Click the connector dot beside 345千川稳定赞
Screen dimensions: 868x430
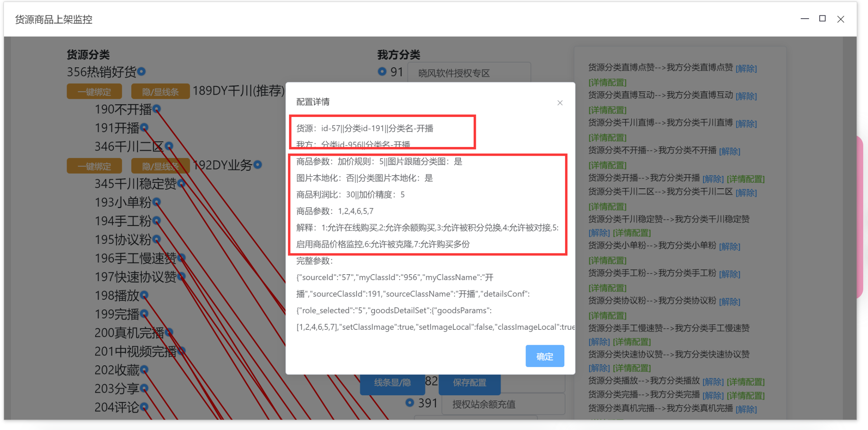click(x=181, y=183)
